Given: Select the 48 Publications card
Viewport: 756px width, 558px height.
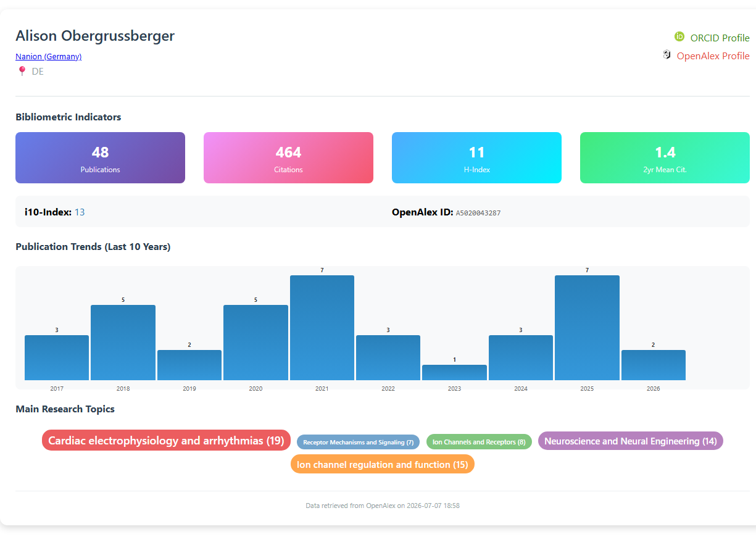Looking at the screenshot, I should click(x=100, y=157).
